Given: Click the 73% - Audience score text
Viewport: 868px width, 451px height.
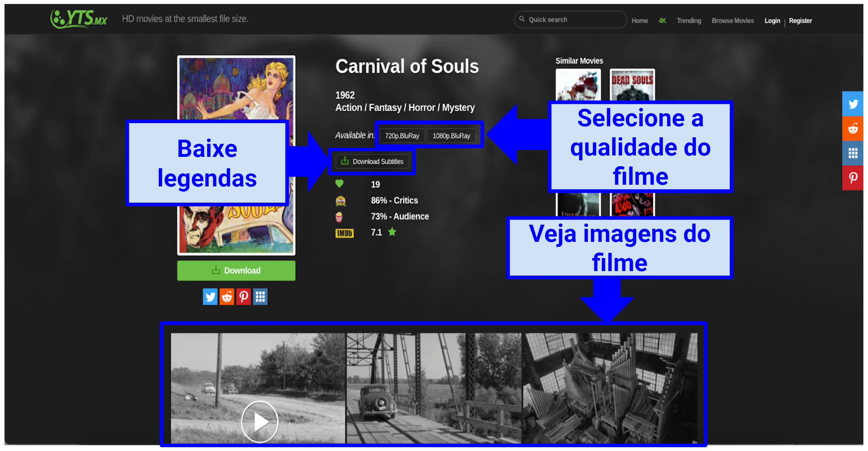Looking at the screenshot, I should point(400,216).
